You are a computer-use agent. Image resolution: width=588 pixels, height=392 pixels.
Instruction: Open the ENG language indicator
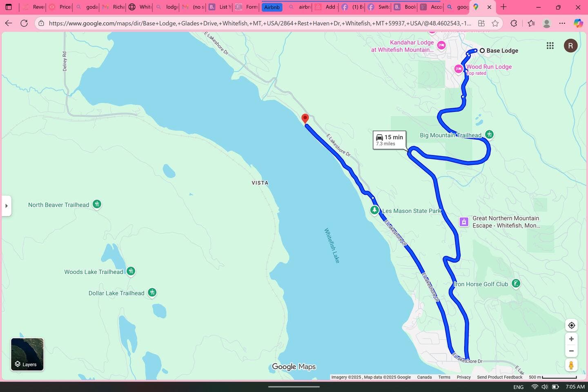coord(519,387)
